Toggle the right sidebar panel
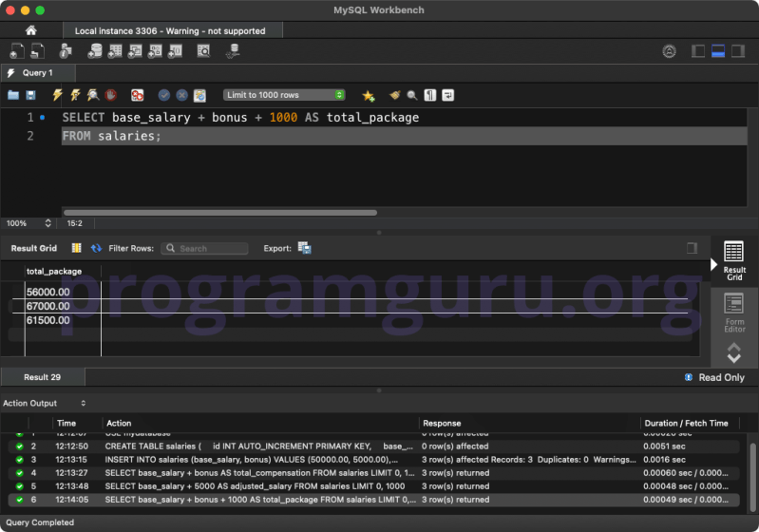Screen dimensions: 759x532 [738, 51]
